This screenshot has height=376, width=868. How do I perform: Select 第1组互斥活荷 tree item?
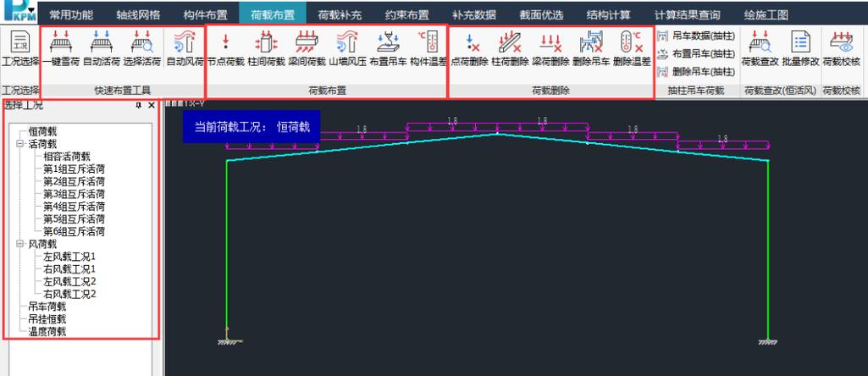point(75,169)
